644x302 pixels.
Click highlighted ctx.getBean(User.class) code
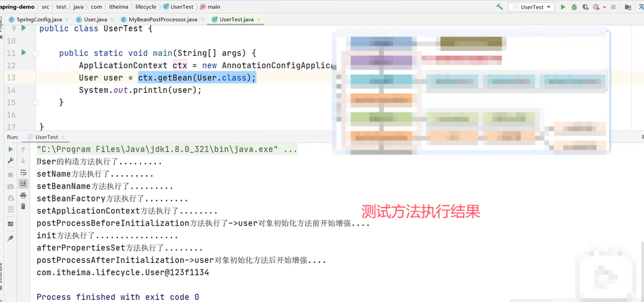click(196, 78)
